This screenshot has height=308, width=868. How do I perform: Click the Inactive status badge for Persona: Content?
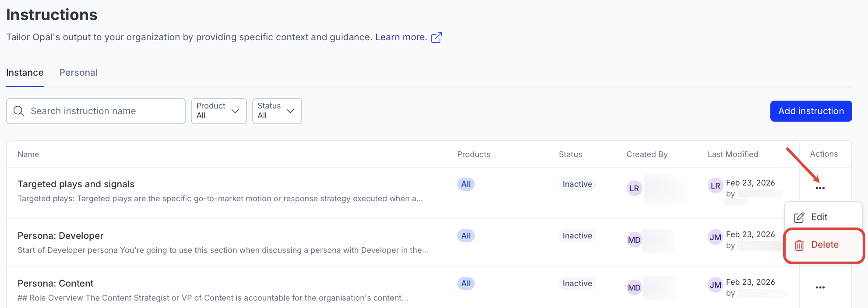click(577, 283)
